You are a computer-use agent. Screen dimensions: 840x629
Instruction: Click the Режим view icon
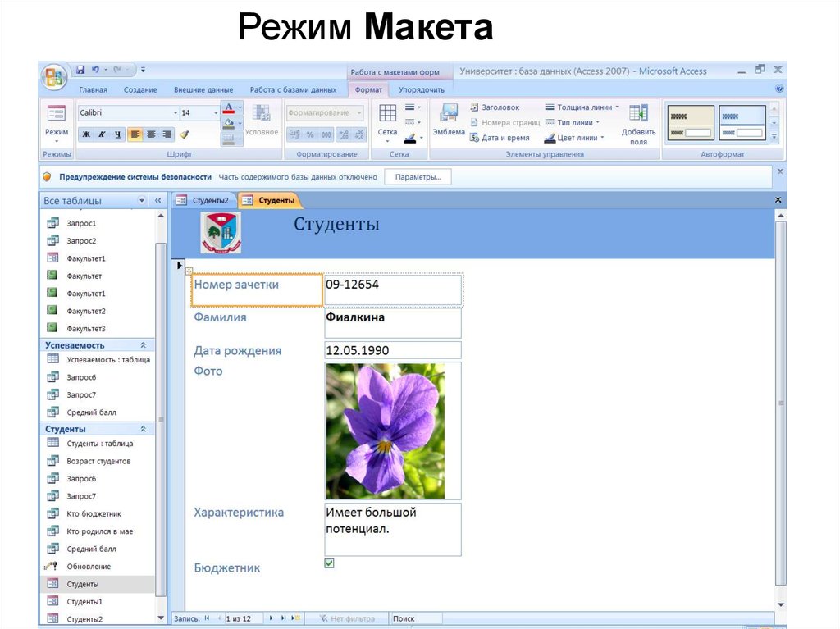(57, 115)
